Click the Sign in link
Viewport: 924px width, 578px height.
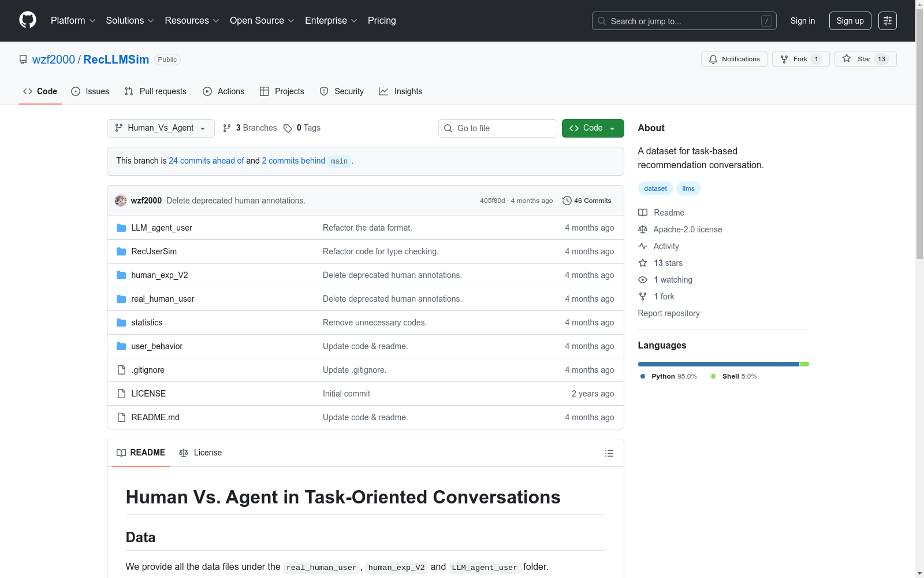coord(803,21)
